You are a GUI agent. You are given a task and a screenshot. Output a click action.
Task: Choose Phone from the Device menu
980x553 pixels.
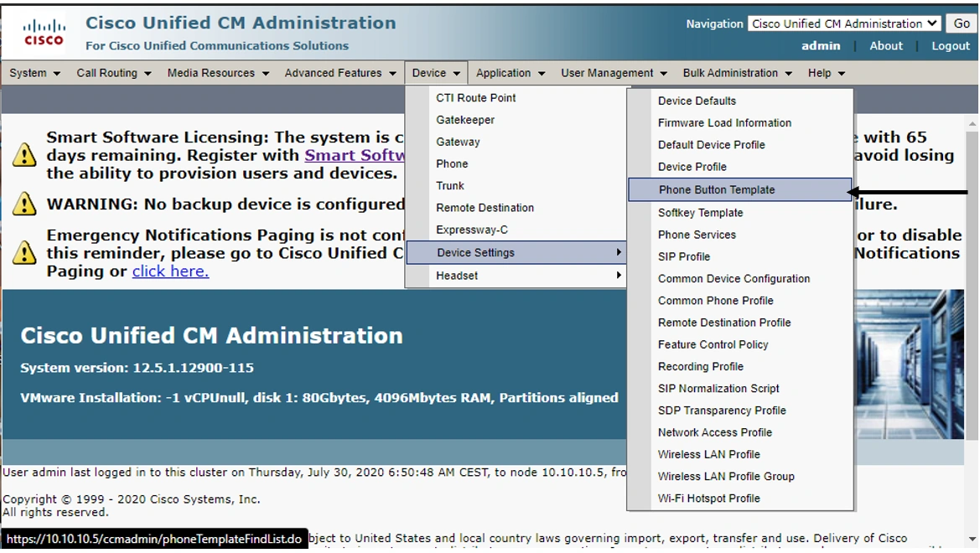tap(516, 163)
